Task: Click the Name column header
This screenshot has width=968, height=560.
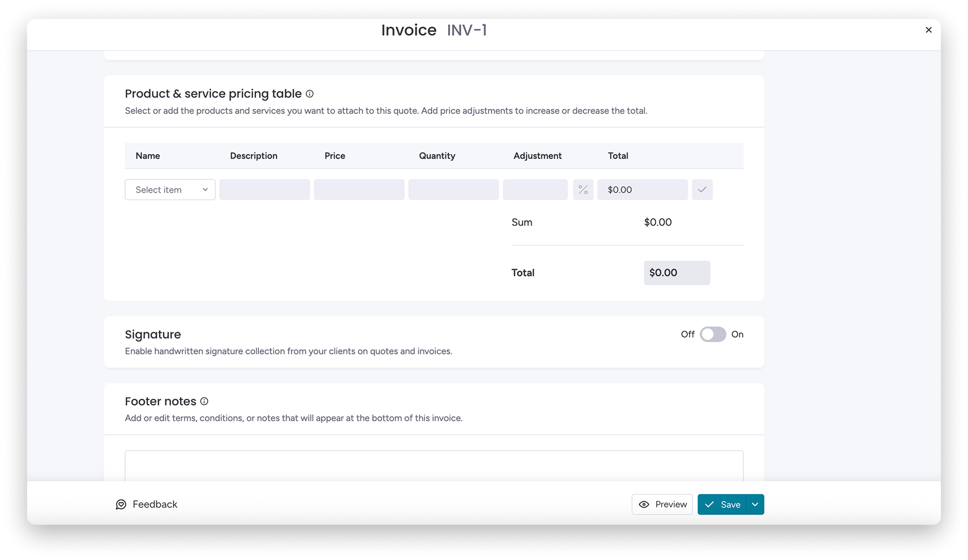Action: click(148, 156)
